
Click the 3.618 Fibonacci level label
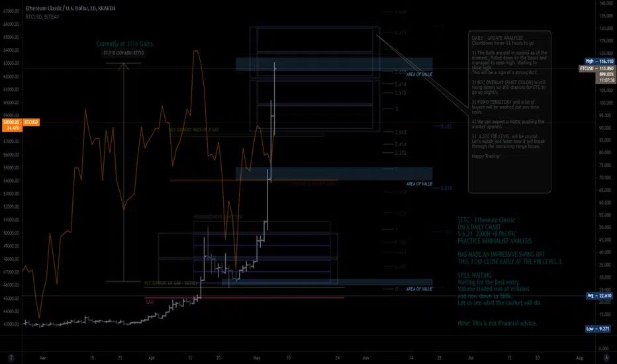coord(401,72)
